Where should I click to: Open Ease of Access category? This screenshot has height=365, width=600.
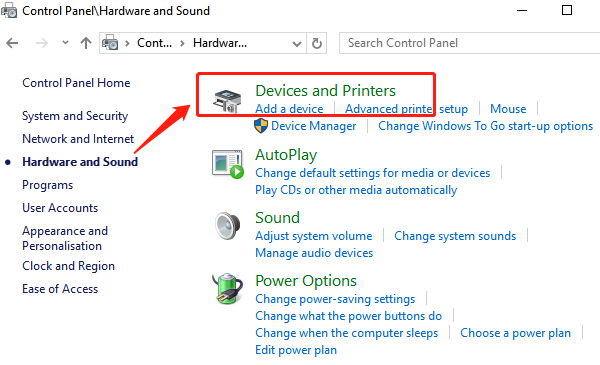60,289
